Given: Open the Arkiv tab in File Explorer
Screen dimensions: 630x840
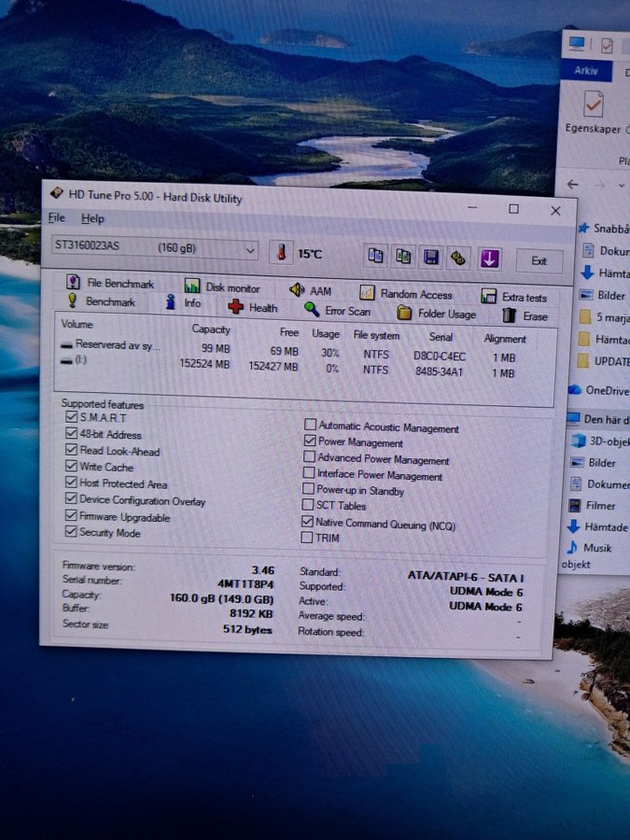Looking at the screenshot, I should 586,72.
